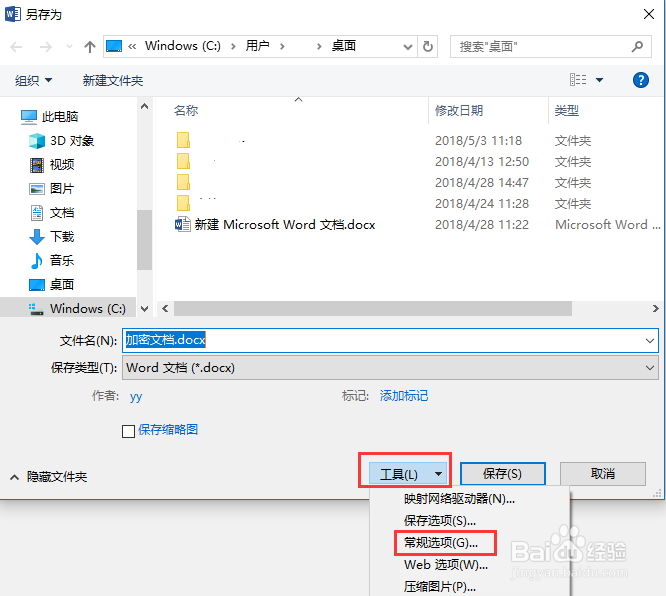Change view layout icon

click(578, 79)
